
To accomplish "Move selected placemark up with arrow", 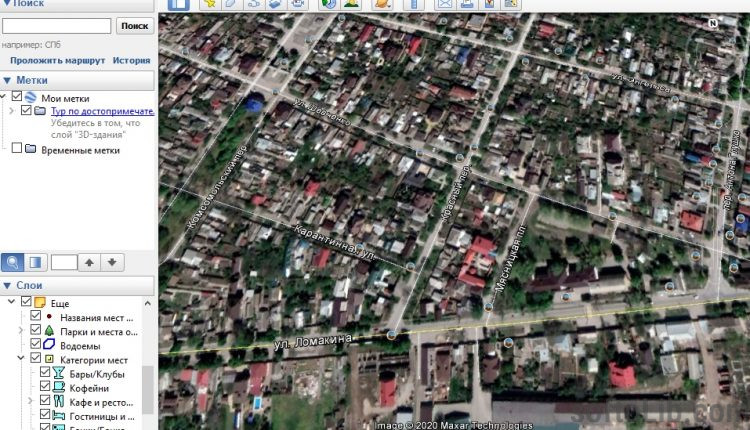I will point(89,262).
